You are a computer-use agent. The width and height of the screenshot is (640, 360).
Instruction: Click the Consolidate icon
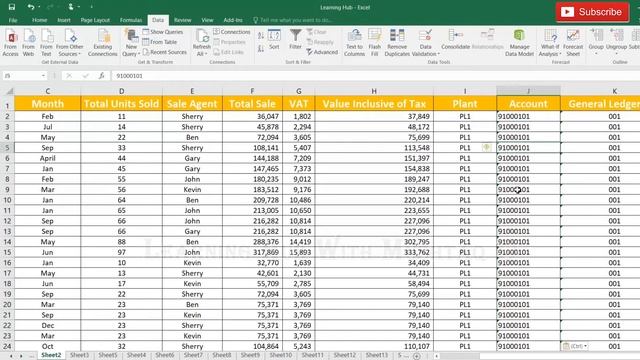[x=456, y=39]
